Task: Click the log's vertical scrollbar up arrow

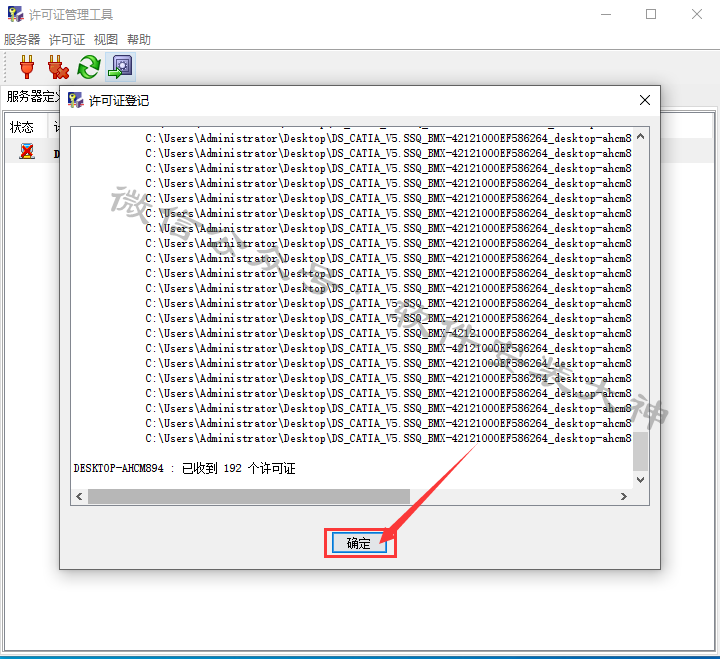Action: tap(641, 136)
